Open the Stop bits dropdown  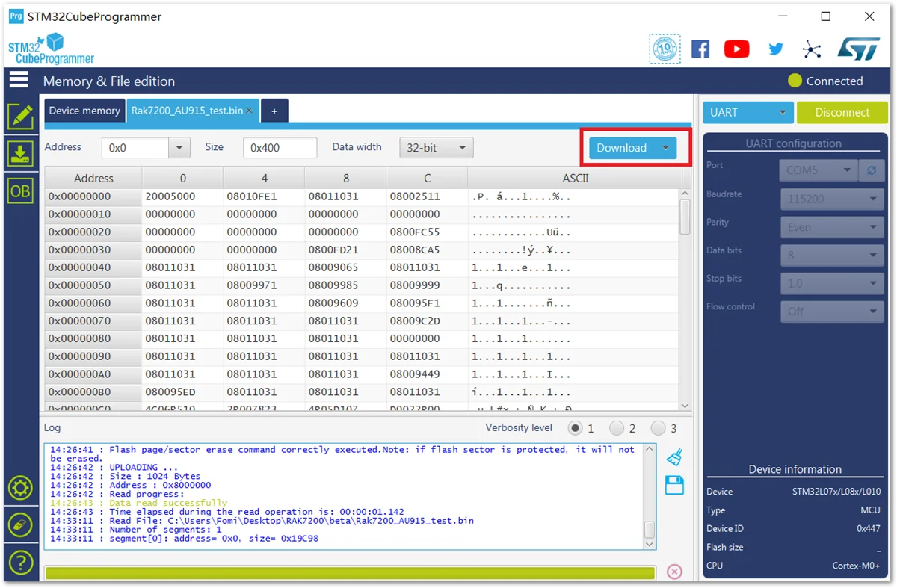tap(832, 284)
